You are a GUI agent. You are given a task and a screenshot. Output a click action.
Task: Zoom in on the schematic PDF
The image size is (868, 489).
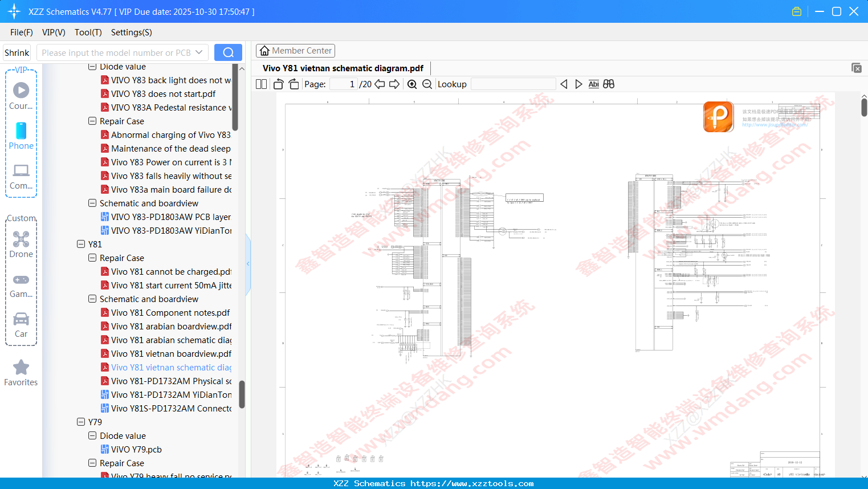pos(411,84)
